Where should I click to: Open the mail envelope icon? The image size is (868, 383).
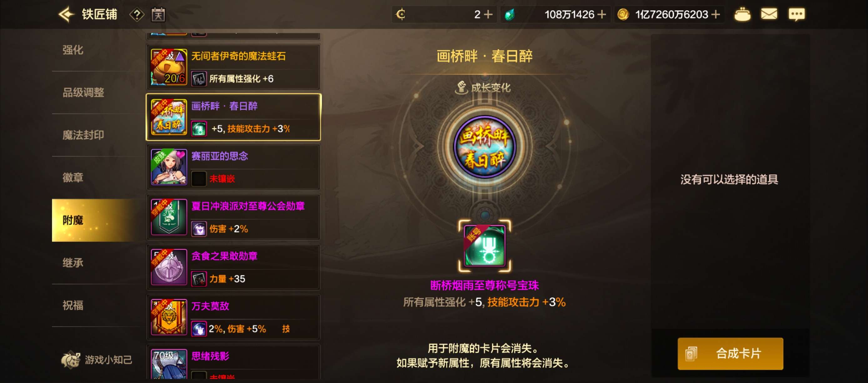(x=769, y=14)
